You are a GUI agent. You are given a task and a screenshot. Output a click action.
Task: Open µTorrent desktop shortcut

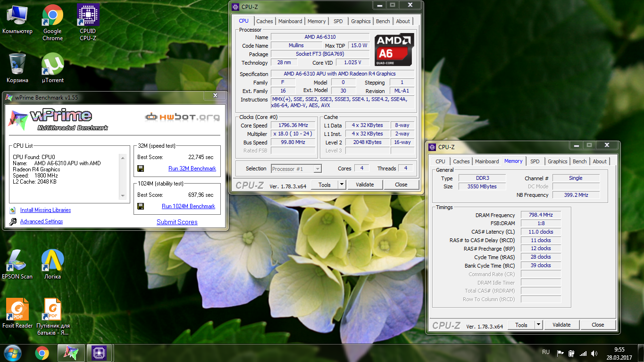click(52, 68)
